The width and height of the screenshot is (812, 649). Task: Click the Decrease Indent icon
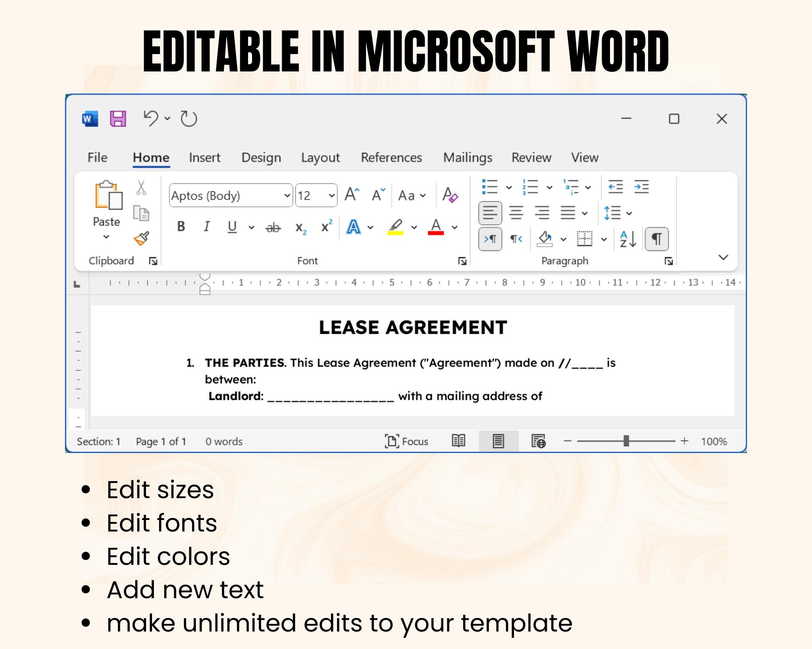(x=616, y=187)
